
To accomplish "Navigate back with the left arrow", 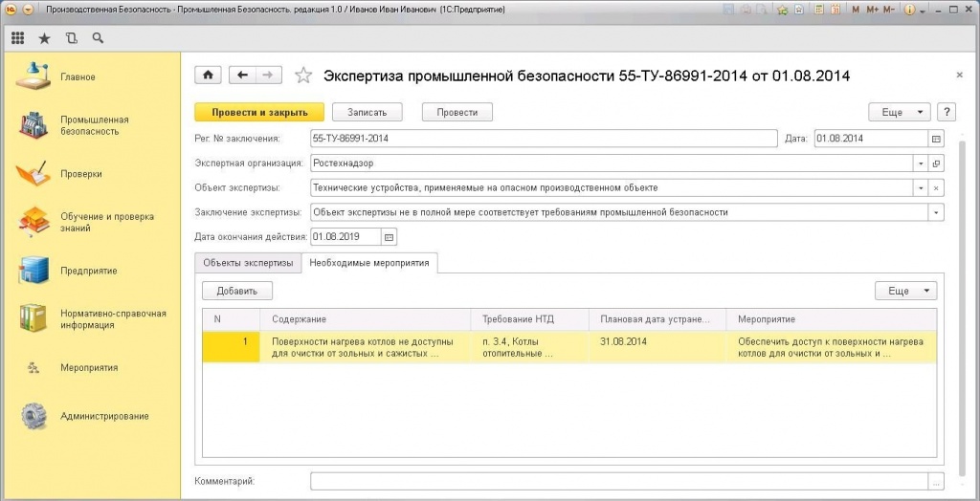I will click(242, 76).
